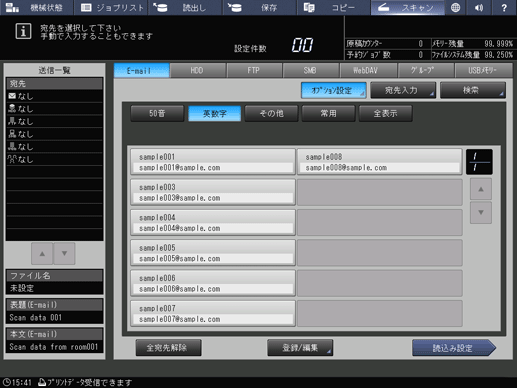Switch to the グループ group tab

point(425,70)
